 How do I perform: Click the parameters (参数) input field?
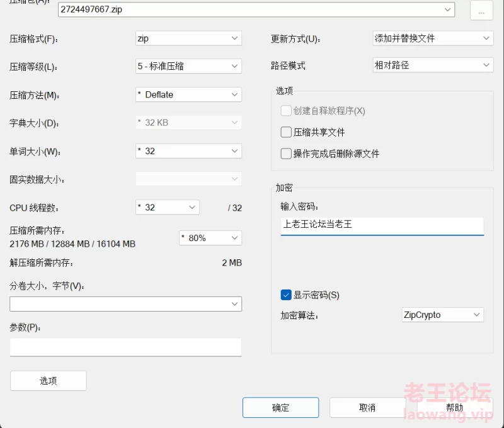click(x=125, y=347)
